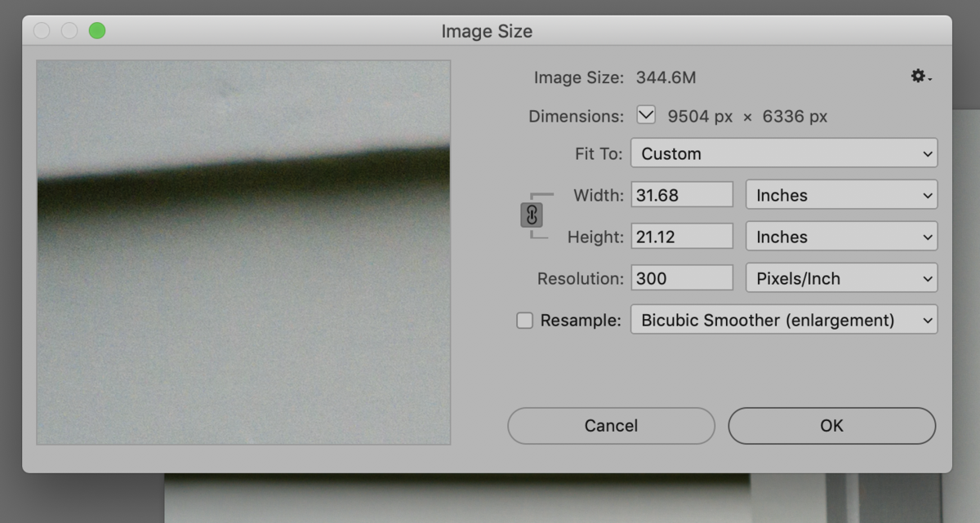Focus the Width input field

pos(682,195)
